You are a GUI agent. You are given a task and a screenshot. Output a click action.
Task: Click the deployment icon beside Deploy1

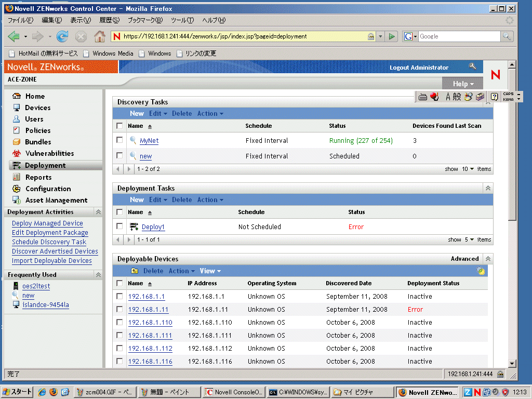click(x=134, y=227)
